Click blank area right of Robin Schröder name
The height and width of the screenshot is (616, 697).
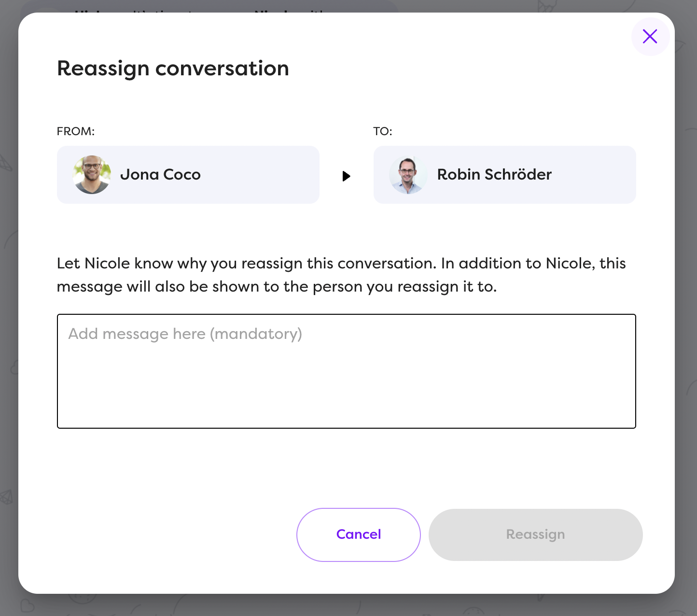coord(594,175)
